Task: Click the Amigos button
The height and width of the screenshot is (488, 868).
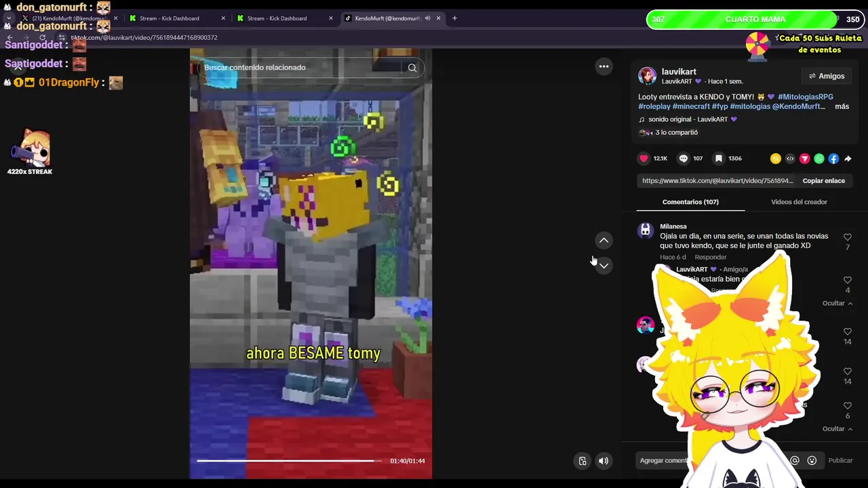Action: [x=826, y=76]
